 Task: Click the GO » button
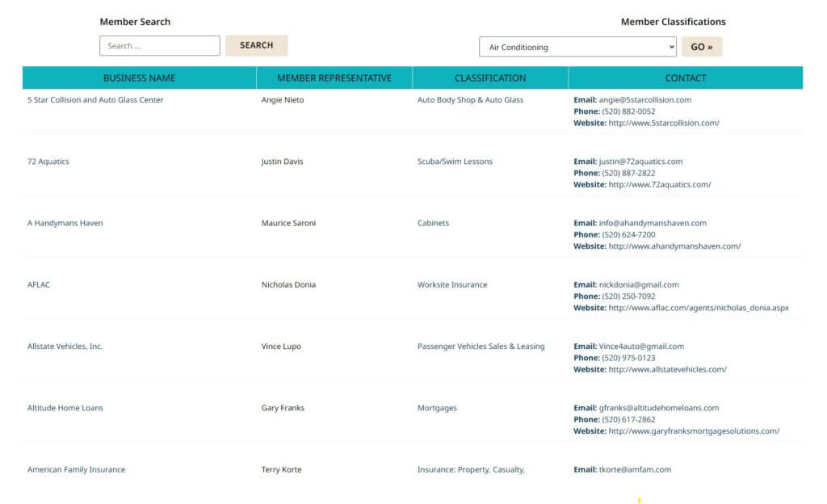click(x=701, y=47)
